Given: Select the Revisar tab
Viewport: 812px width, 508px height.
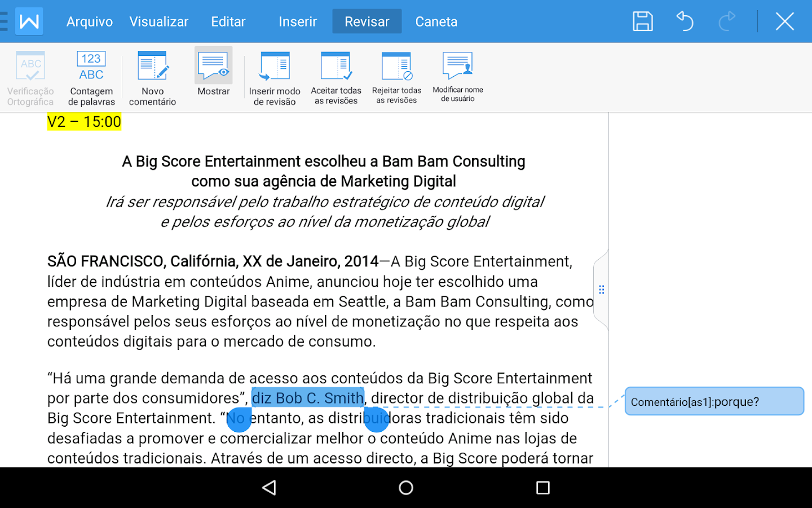Looking at the screenshot, I should [x=367, y=21].
